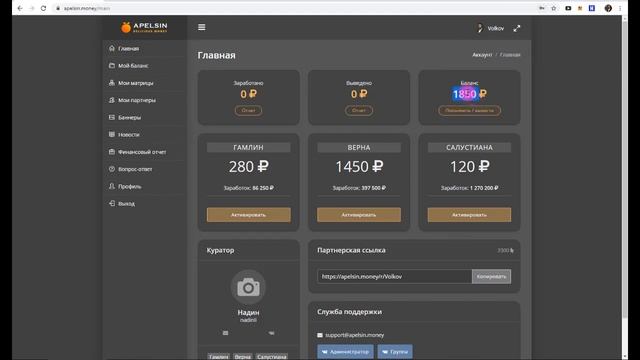Click the people icon beside Мои партнеры
This screenshot has width=640, height=360.
pos(112,100)
